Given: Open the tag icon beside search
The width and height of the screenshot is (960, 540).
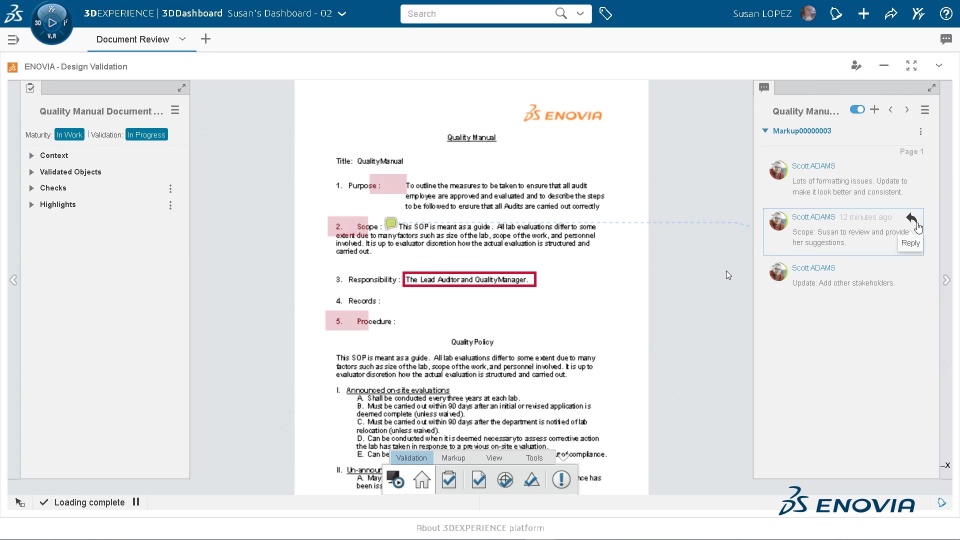Looking at the screenshot, I should (606, 13).
